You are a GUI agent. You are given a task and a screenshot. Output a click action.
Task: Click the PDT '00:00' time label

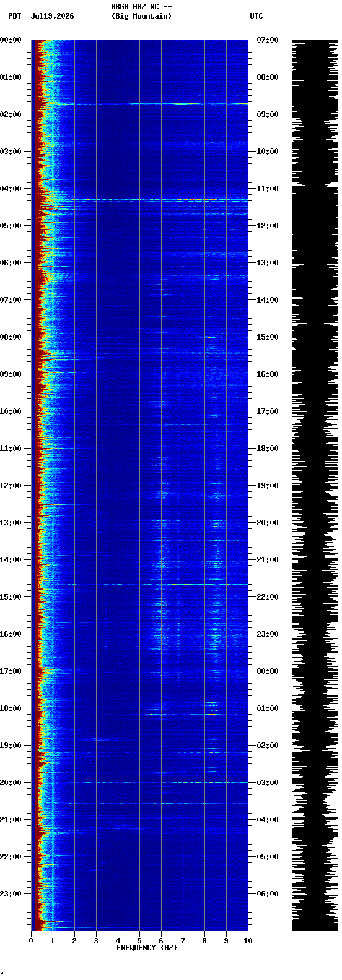point(11,40)
